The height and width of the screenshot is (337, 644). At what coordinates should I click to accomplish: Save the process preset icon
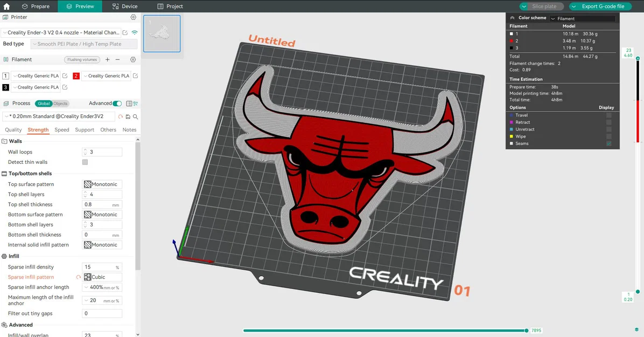tap(128, 117)
